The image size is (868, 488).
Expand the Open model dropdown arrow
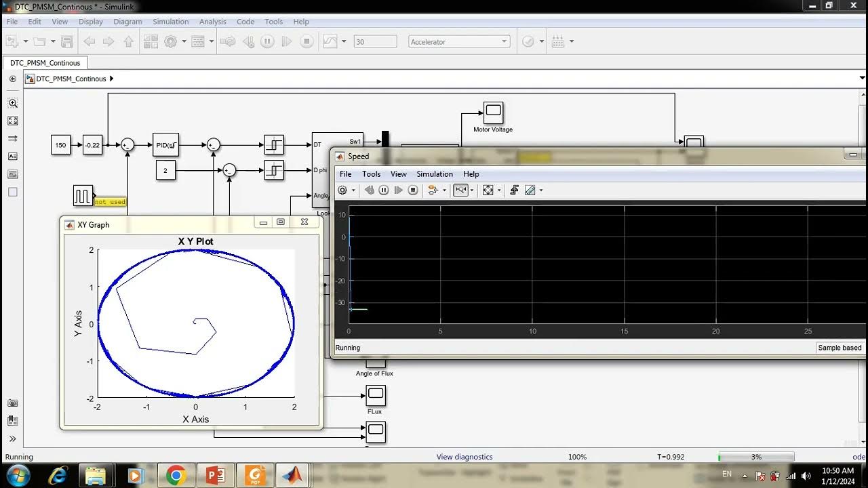tap(52, 41)
